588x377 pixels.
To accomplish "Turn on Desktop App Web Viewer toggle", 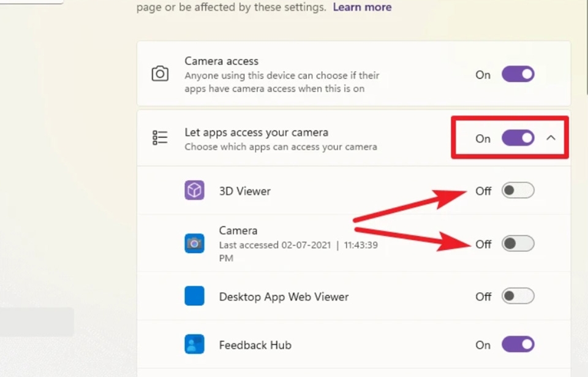I will (518, 296).
